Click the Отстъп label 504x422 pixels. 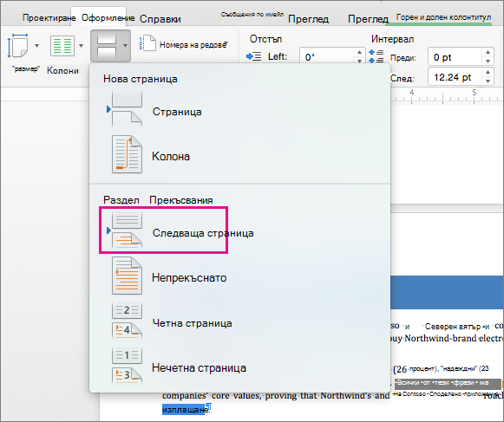(x=265, y=39)
